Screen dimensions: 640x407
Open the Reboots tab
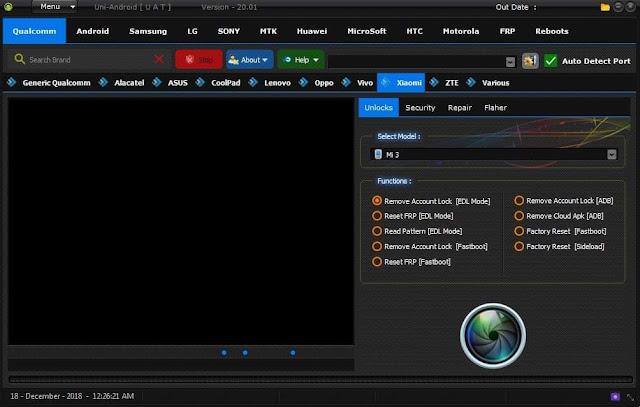click(552, 31)
